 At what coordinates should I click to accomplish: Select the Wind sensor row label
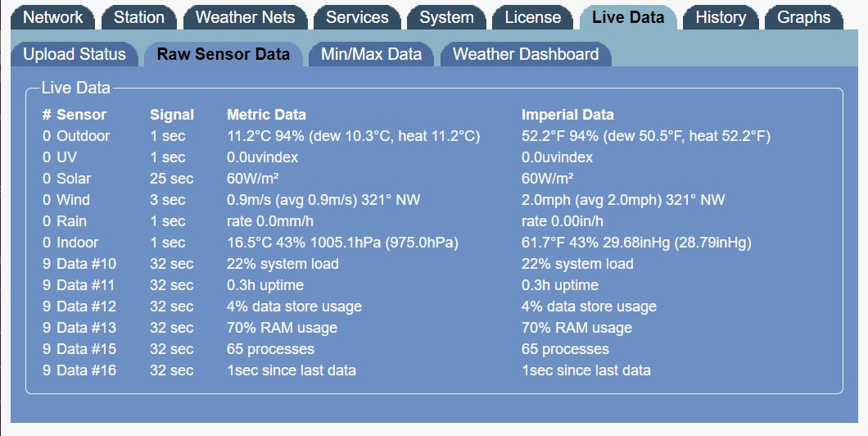[x=73, y=200]
